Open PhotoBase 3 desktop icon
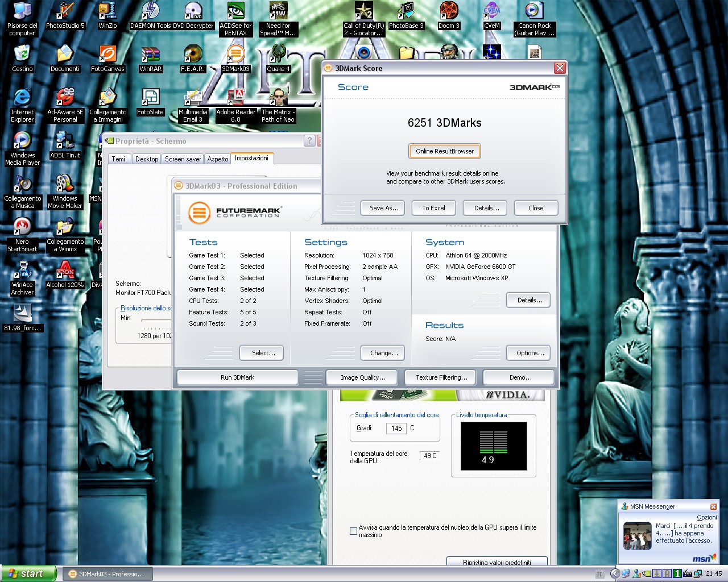728x582 pixels. click(x=406, y=16)
